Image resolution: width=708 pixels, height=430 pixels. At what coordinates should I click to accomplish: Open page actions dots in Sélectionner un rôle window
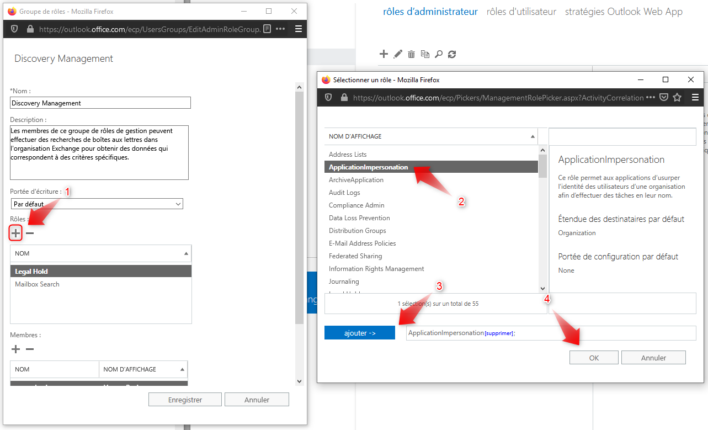[650, 97]
